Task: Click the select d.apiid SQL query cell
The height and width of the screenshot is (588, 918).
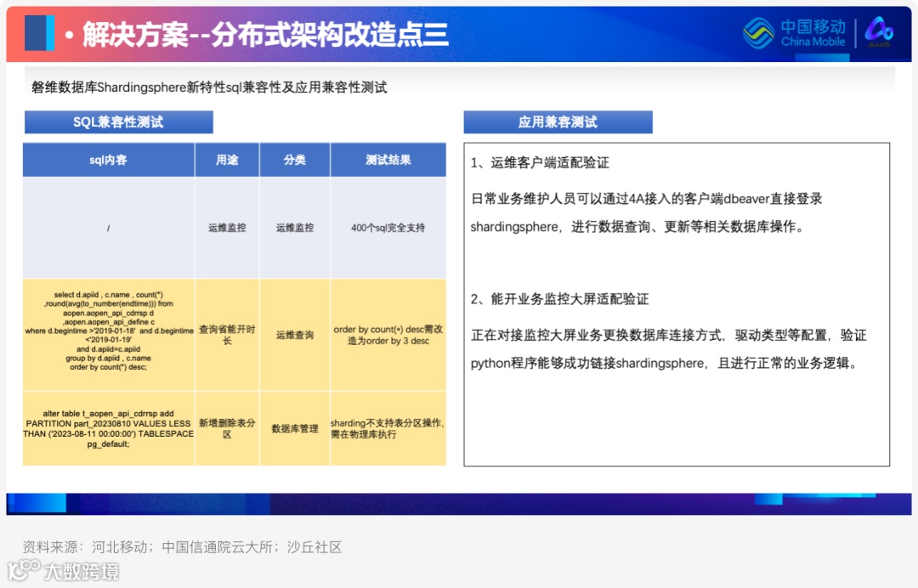Action: pos(108,335)
